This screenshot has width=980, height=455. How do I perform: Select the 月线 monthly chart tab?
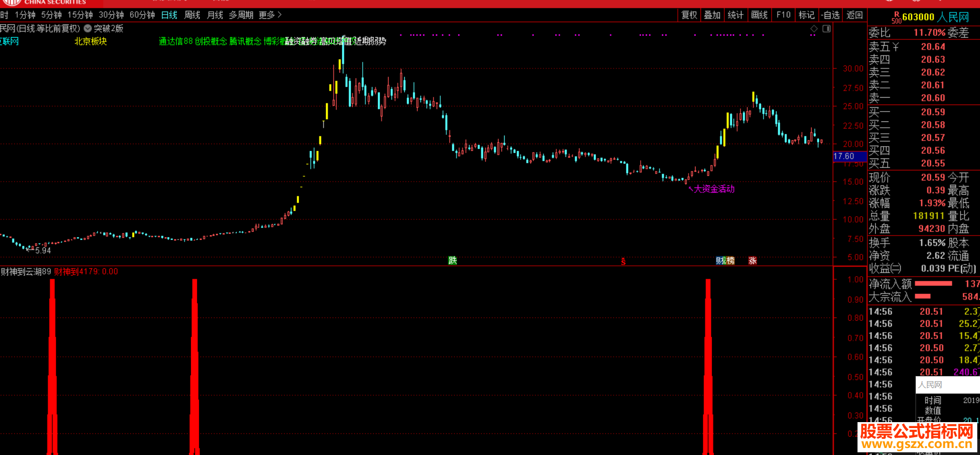pyautogui.click(x=215, y=15)
